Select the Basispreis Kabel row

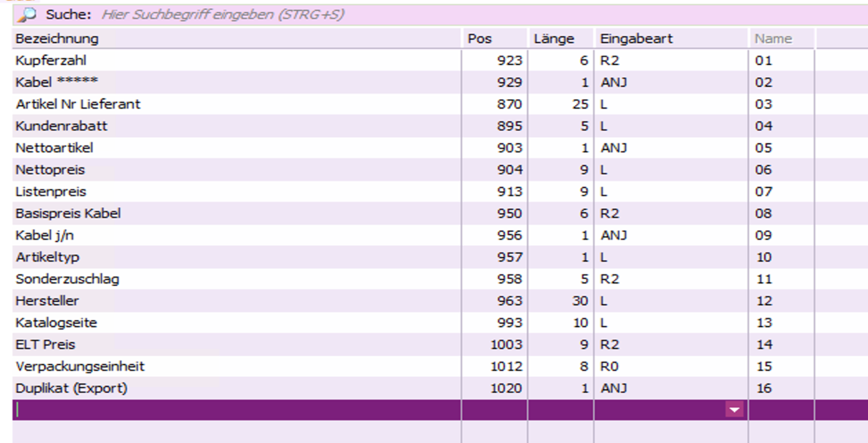tap(68, 214)
